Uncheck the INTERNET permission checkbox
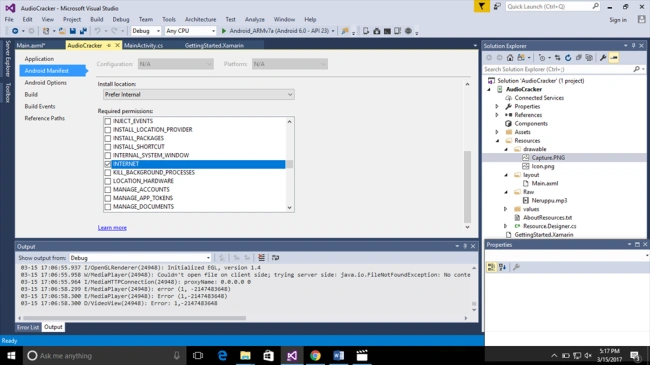Screen dimensions: 650x365 coord(108,164)
